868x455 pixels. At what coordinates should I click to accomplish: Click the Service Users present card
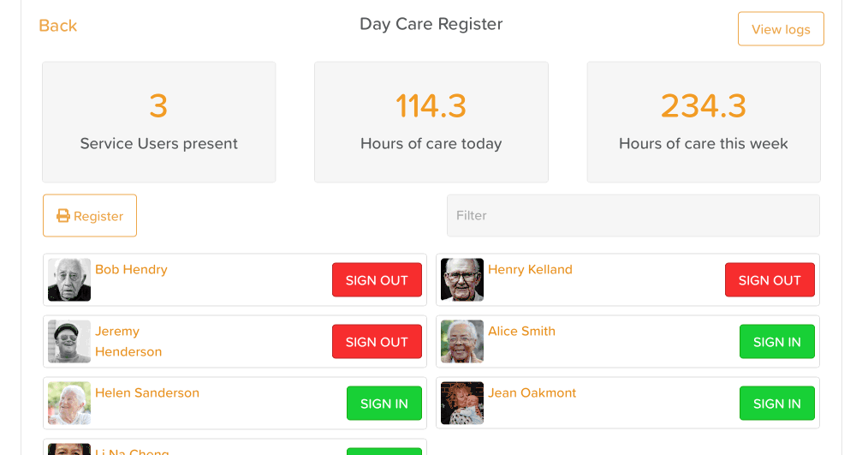tap(159, 122)
